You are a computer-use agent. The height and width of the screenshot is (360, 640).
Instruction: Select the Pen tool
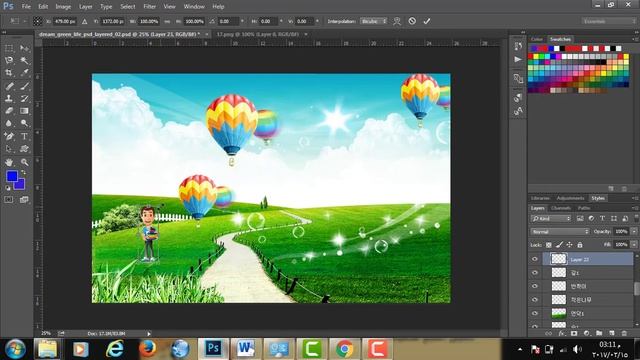coord(9,136)
